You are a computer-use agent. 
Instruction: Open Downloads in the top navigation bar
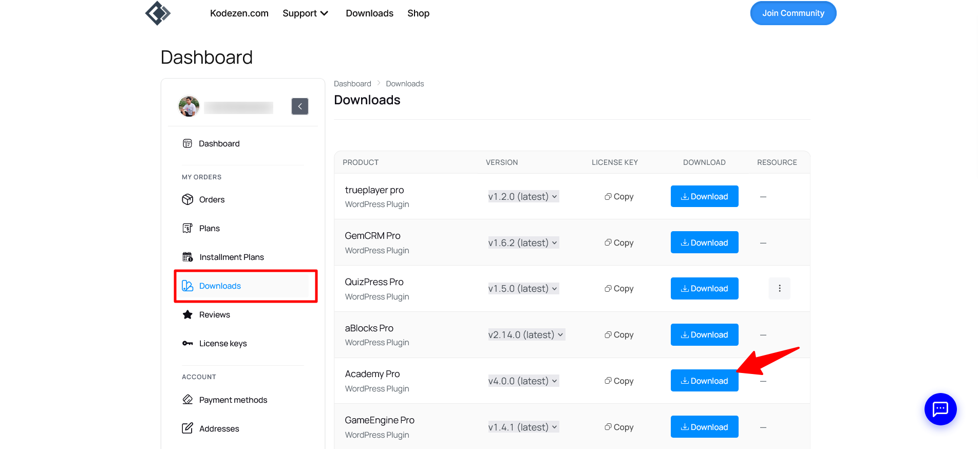[x=370, y=13]
